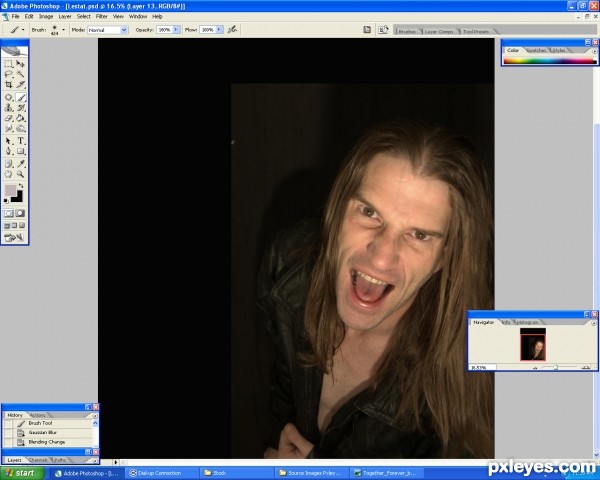Screen dimensions: 600x480
Task: Click Jump to ImageReady icon
Action: pos(14,238)
